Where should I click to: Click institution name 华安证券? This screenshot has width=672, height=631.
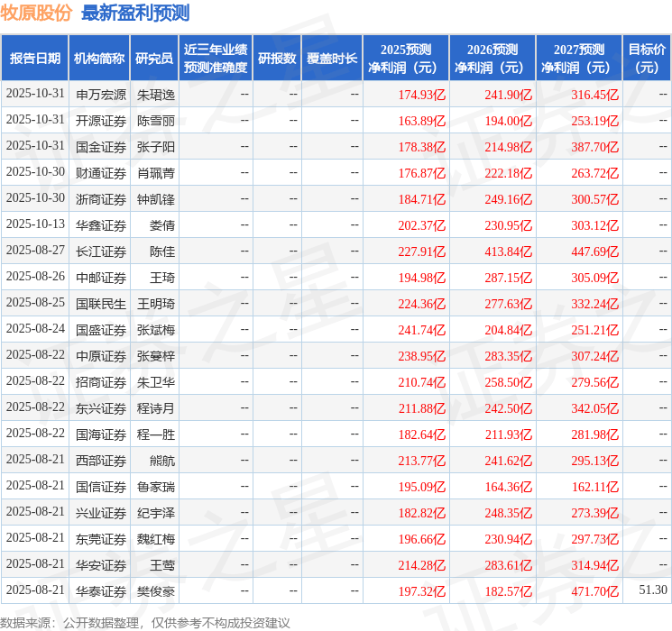coord(101,565)
